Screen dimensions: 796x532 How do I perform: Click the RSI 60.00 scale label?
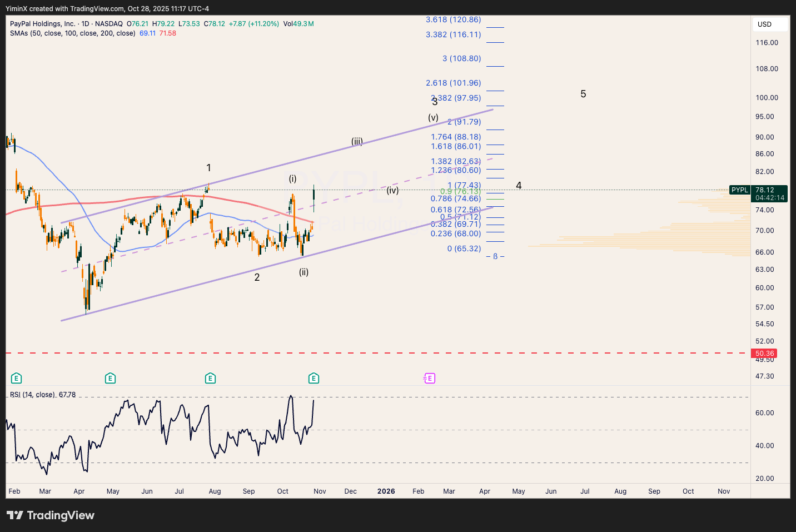coord(765,413)
